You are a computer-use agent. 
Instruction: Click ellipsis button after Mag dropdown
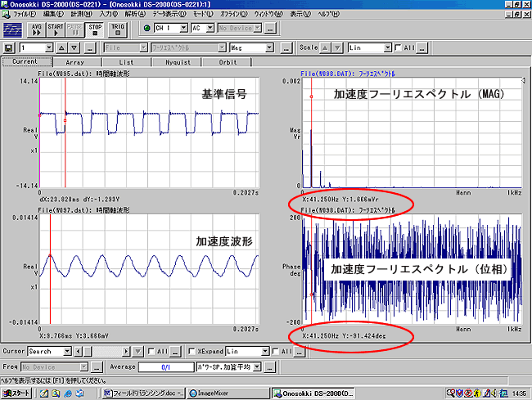pyautogui.click(x=286, y=47)
